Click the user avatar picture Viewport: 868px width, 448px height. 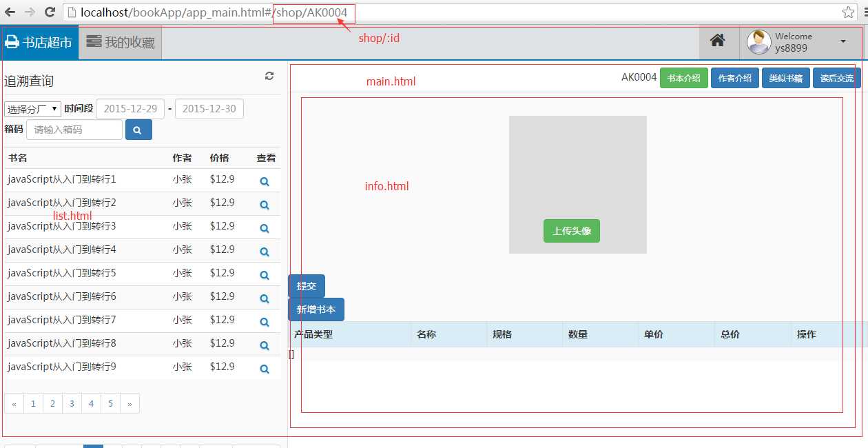[759, 42]
